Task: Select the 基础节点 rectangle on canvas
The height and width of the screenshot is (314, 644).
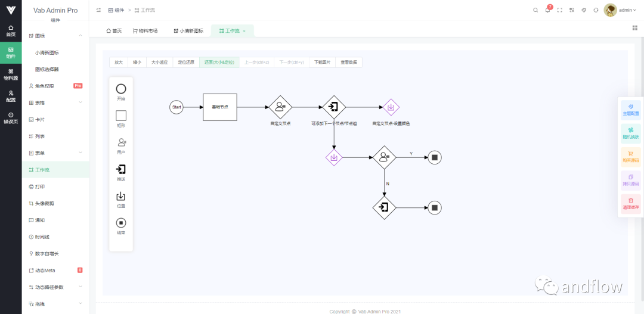Action: point(220,107)
